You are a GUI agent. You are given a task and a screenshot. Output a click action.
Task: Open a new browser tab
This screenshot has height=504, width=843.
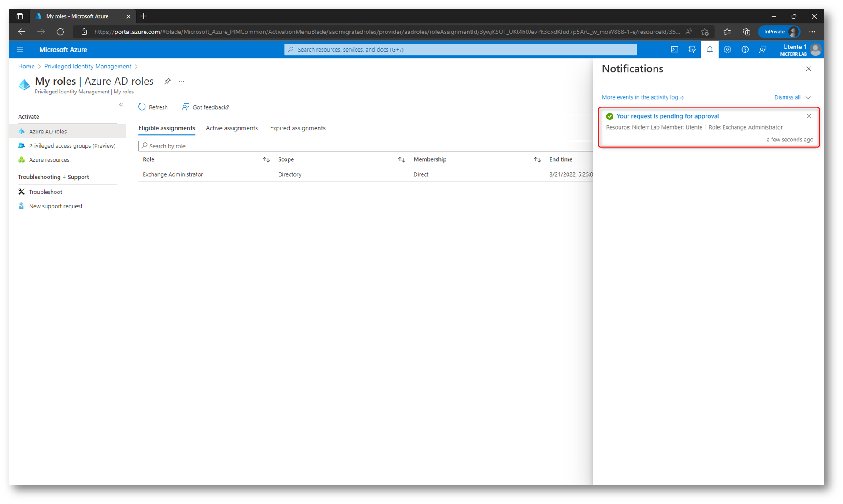[x=144, y=16]
